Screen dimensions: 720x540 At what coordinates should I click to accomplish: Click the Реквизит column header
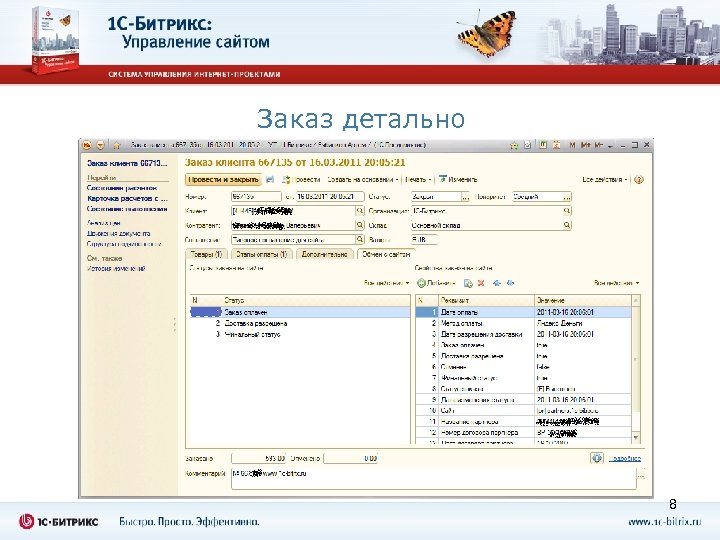(x=487, y=300)
